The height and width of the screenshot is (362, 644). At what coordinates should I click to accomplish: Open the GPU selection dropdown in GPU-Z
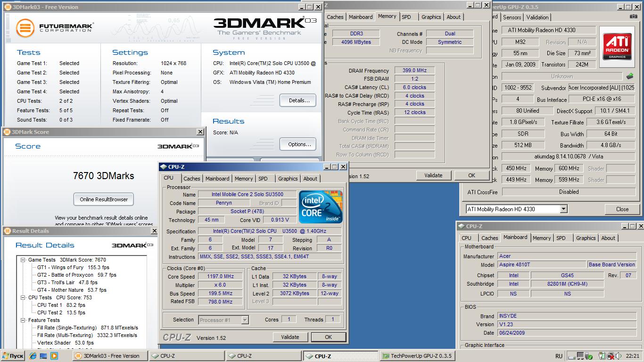[563, 209]
